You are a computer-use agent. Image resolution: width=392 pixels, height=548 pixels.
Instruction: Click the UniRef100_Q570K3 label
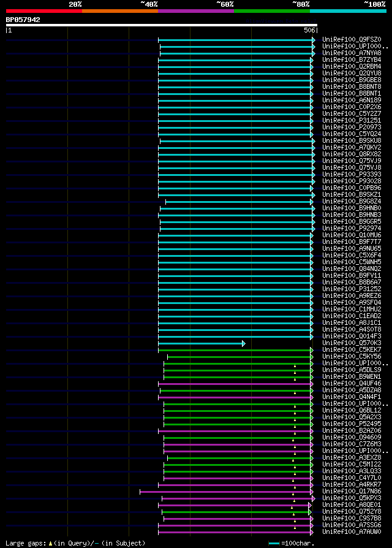352,343
